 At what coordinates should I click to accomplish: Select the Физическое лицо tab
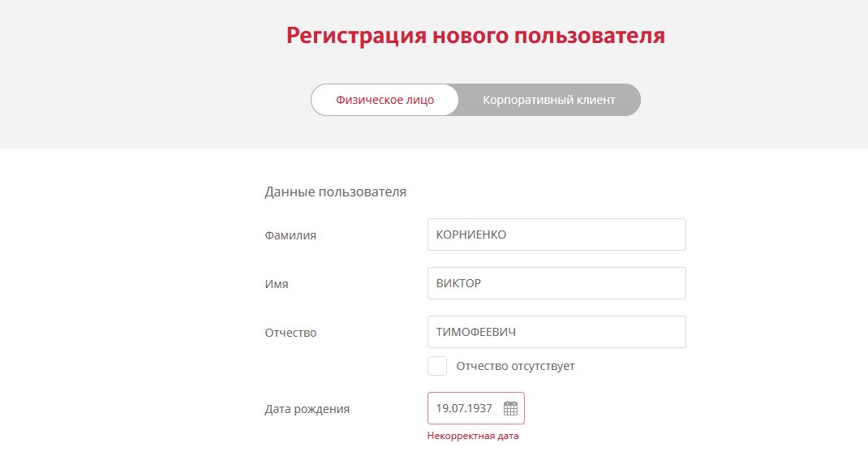[x=385, y=100]
